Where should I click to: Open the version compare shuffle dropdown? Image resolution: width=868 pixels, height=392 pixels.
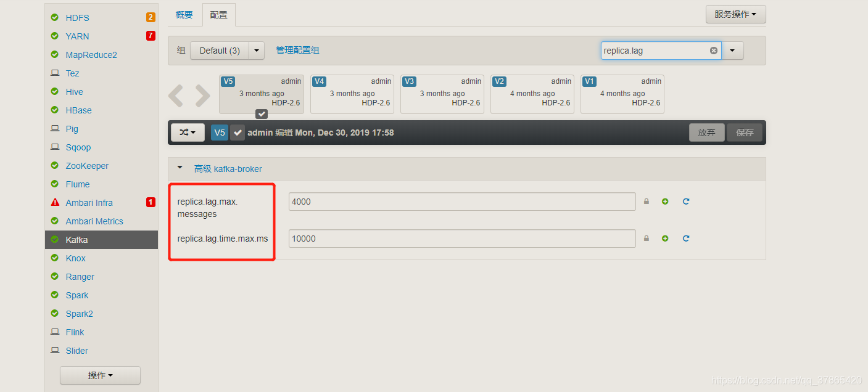point(188,133)
